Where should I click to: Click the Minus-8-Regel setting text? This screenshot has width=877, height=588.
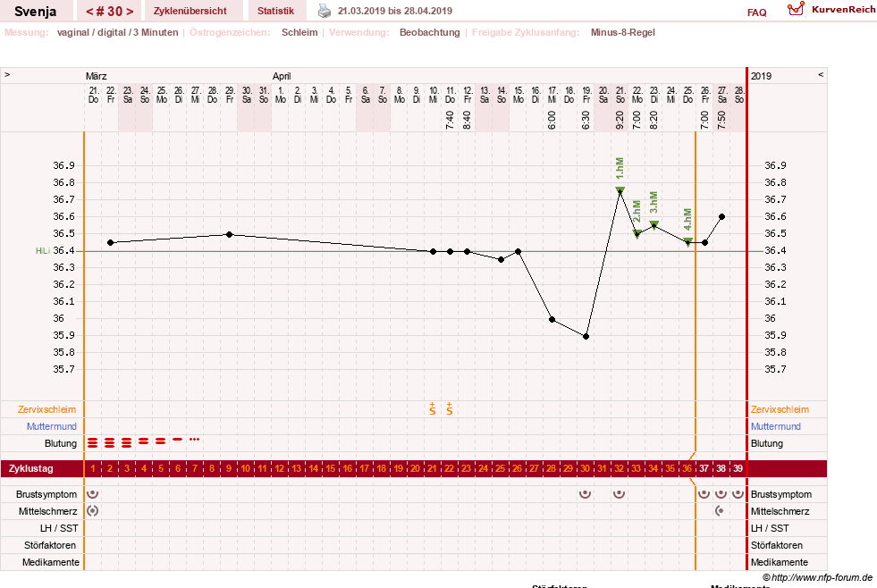(622, 32)
